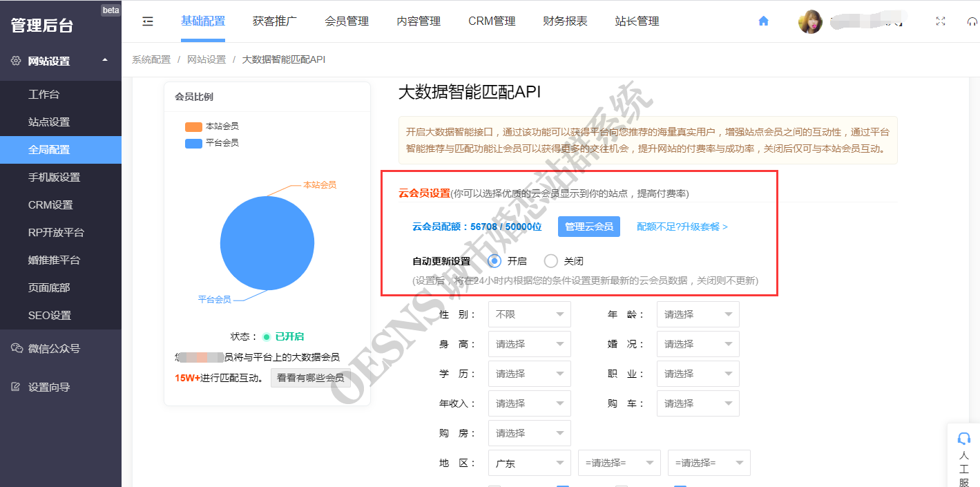
Task: Switch to the 基础配置 tab
Action: tap(203, 21)
